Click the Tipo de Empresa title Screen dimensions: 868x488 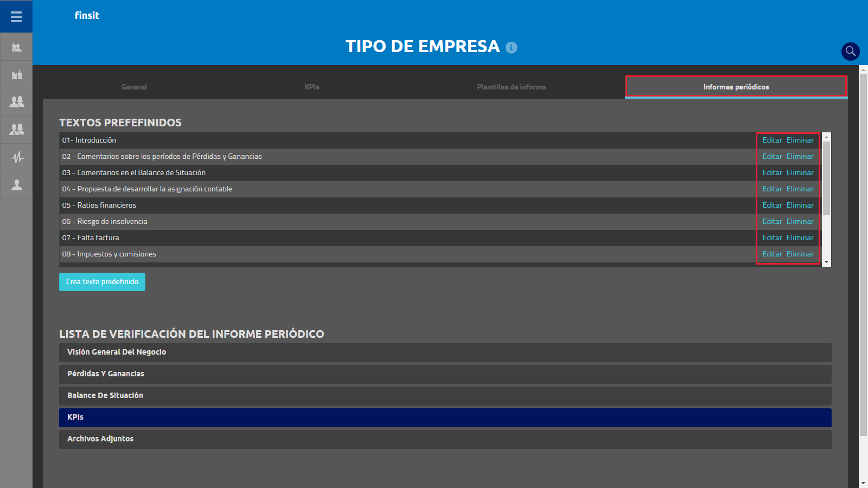[x=423, y=47]
